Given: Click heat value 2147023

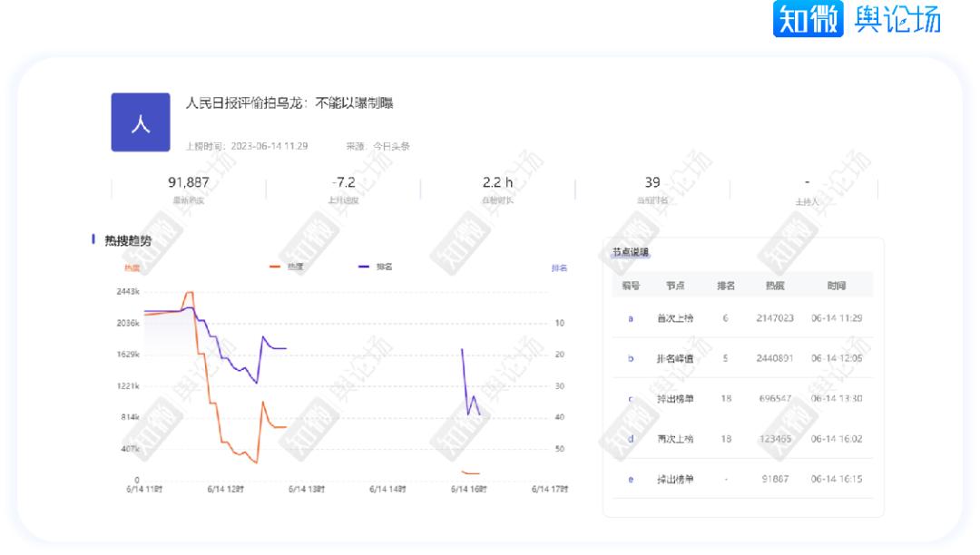Looking at the screenshot, I should coord(775,318).
